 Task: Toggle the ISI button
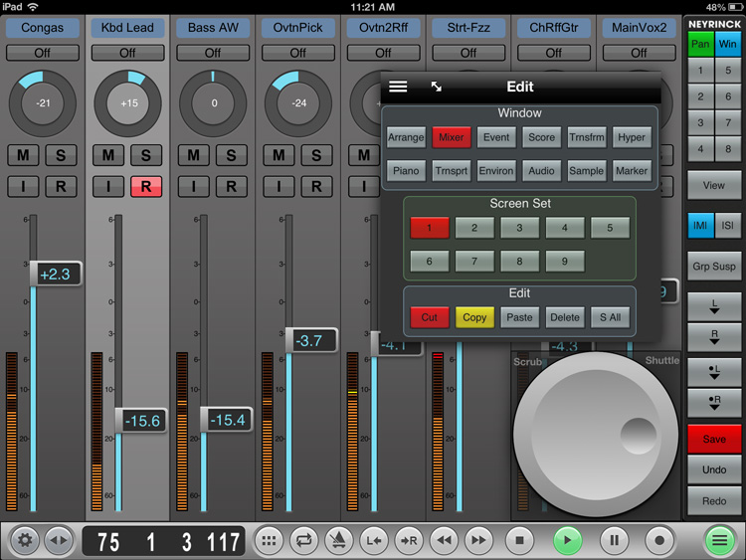pos(728,226)
